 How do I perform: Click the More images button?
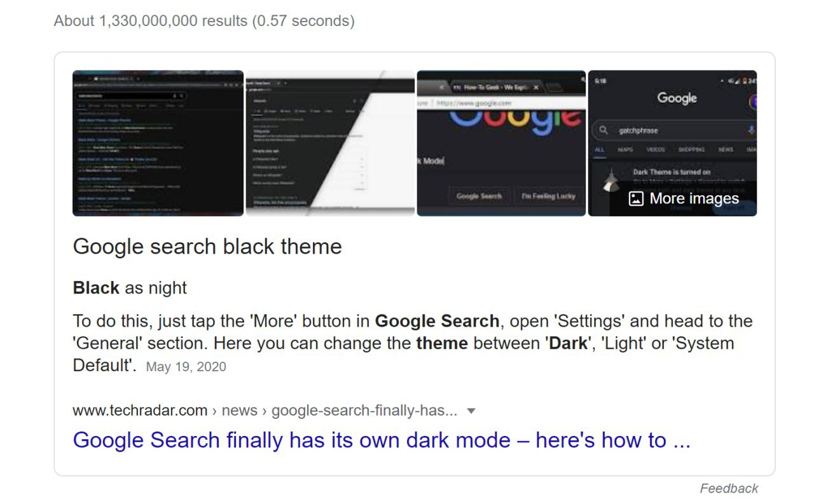pos(684,199)
